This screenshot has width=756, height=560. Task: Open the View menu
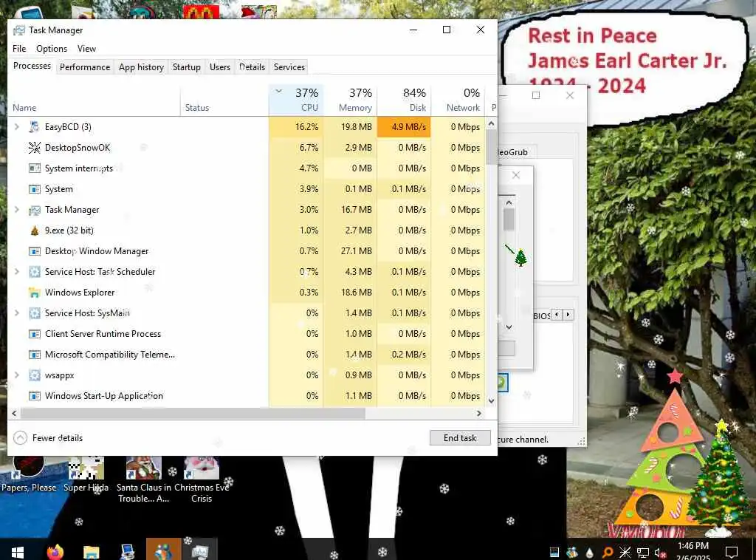87,49
